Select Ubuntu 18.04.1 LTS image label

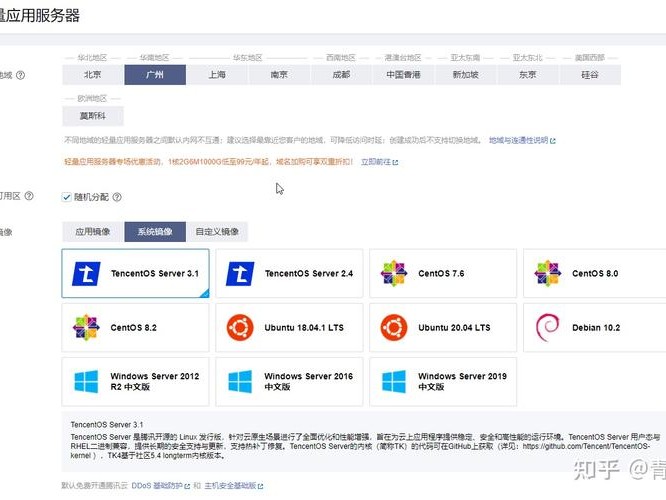(x=304, y=328)
